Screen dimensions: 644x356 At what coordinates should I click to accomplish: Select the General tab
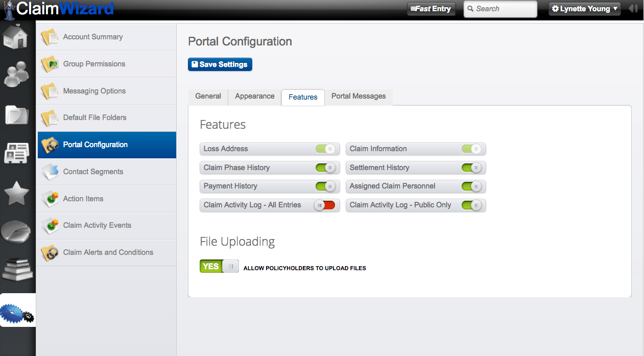coord(208,96)
